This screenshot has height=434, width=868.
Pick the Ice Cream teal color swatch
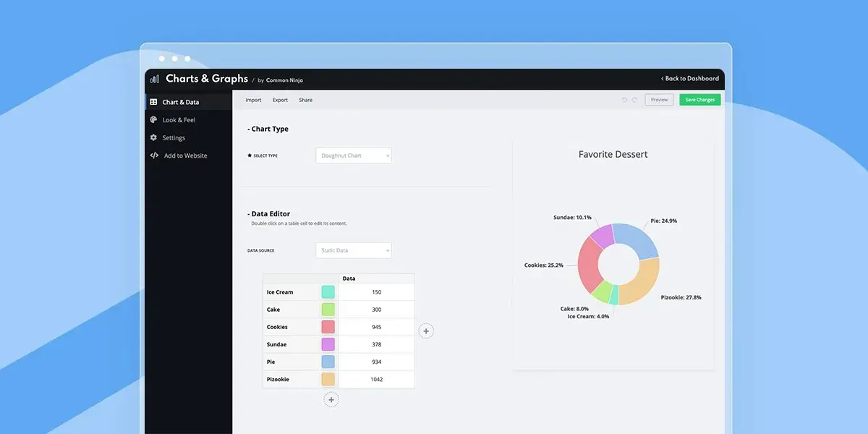(x=328, y=292)
